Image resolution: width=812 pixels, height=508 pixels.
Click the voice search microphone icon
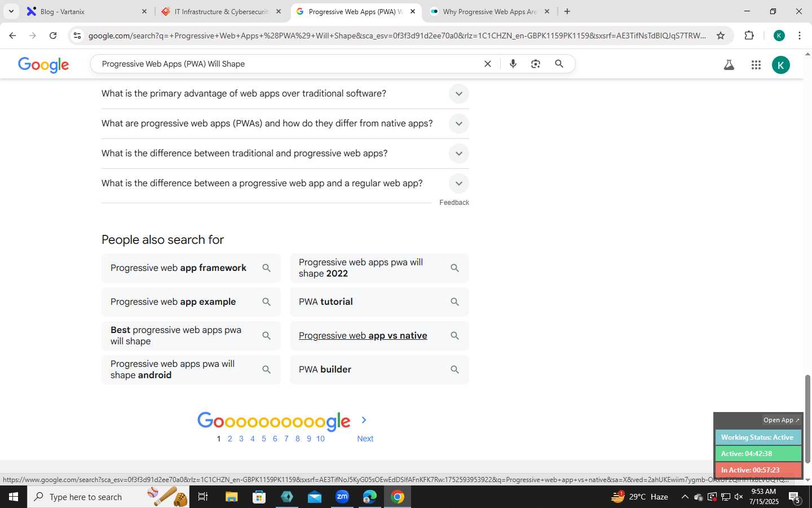[513, 64]
